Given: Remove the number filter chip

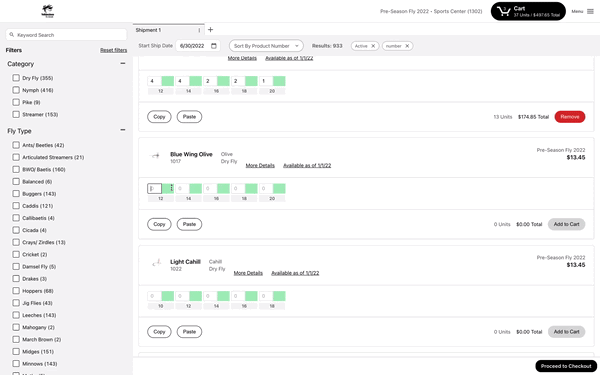Looking at the screenshot, I should (x=407, y=46).
